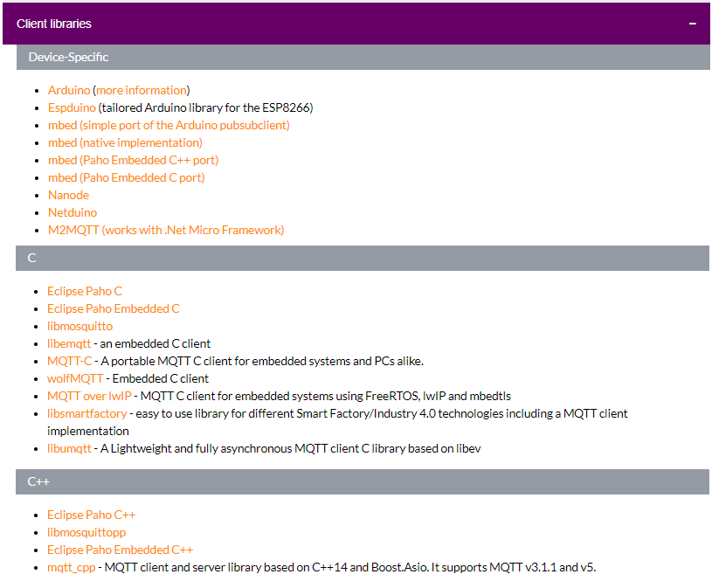Open the libumqtt link

click(69, 448)
